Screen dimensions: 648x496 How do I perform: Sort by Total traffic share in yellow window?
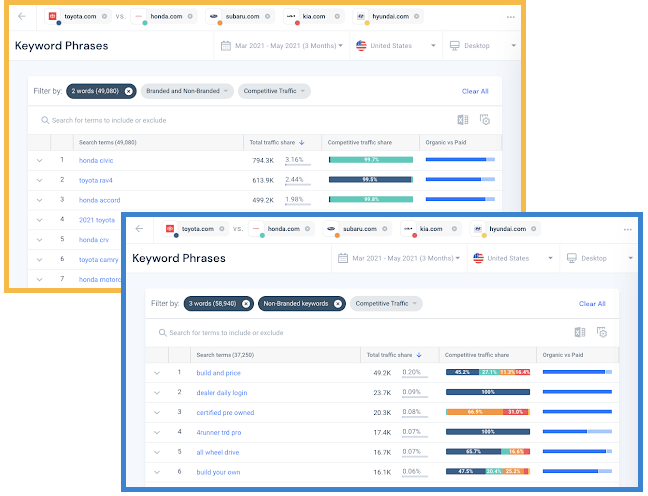276,142
